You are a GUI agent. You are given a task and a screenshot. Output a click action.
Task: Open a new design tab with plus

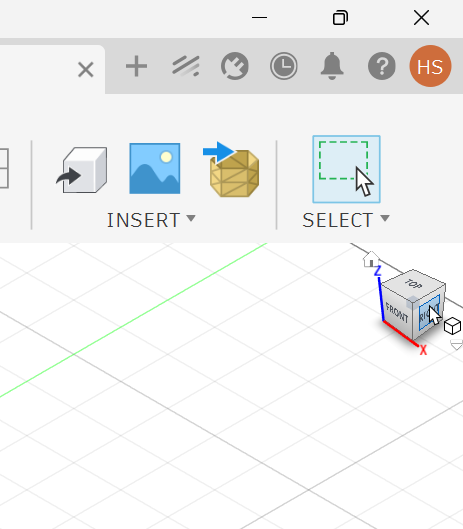coord(136,66)
